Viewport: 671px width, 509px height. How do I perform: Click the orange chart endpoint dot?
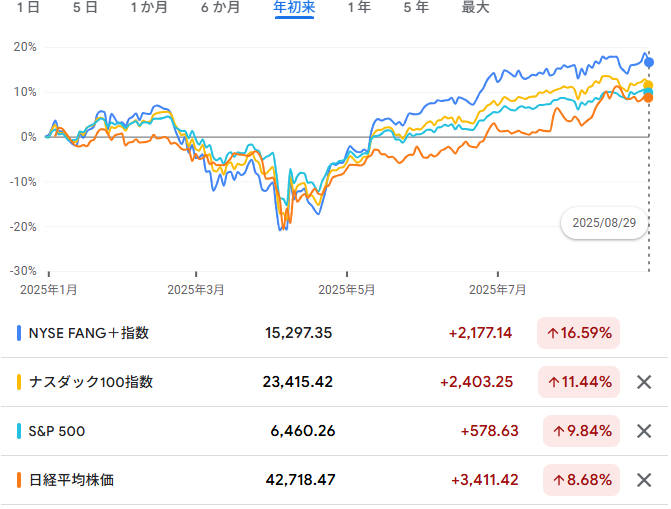click(x=648, y=98)
